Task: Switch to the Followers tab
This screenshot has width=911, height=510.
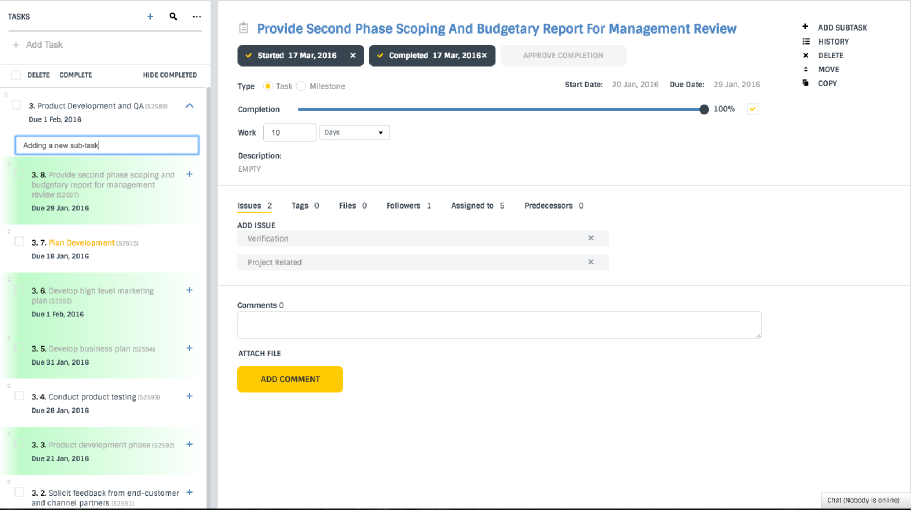Action: click(408, 206)
